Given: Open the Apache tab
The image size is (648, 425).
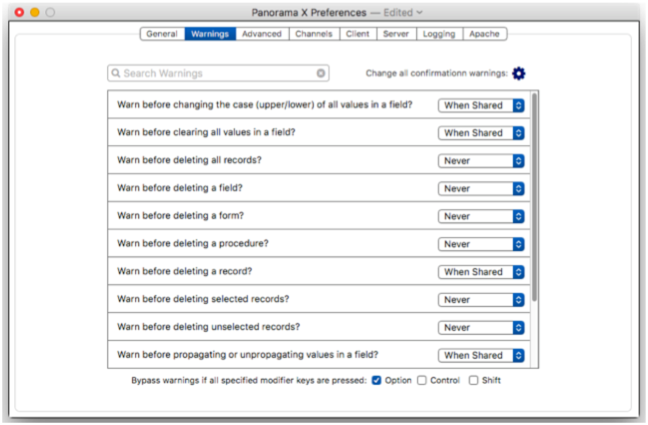Looking at the screenshot, I should [485, 34].
